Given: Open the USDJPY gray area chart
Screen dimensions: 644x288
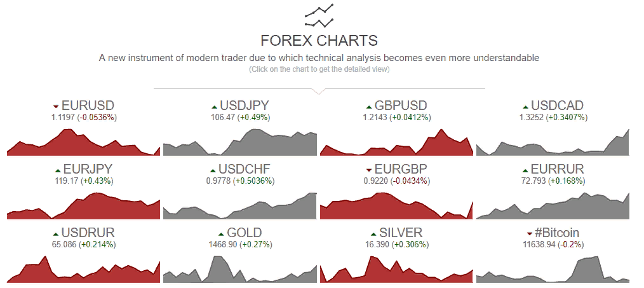Looking at the screenshot, I should (x=240, y=142).
